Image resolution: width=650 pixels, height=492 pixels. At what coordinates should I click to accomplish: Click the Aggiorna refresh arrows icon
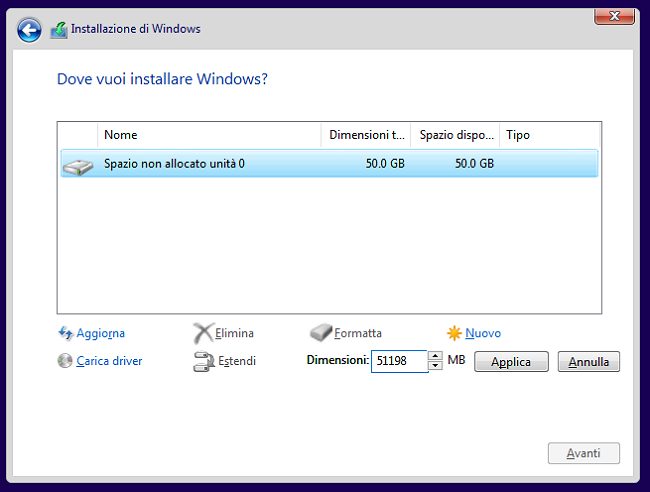(65, 333)
